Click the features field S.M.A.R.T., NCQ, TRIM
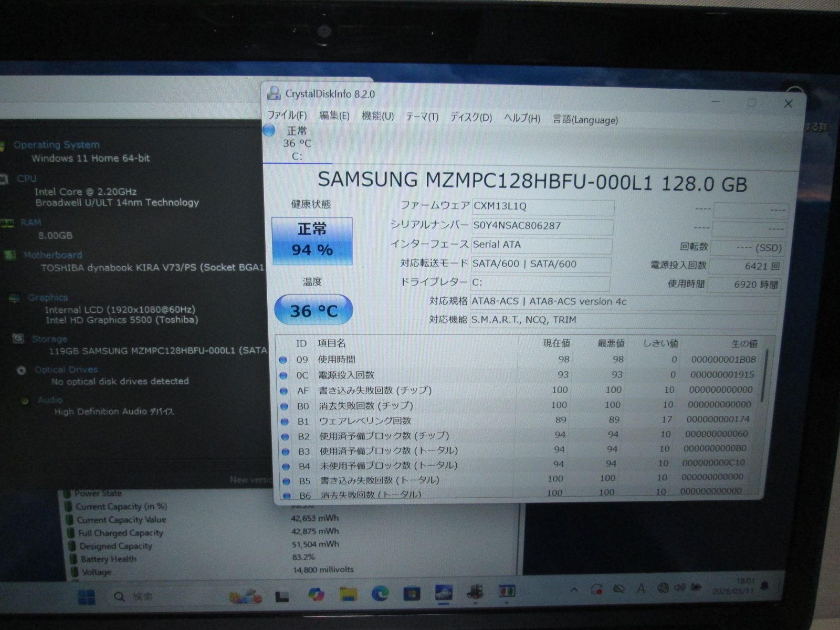This screenshot has height=630, width=840. coord(623,320)
